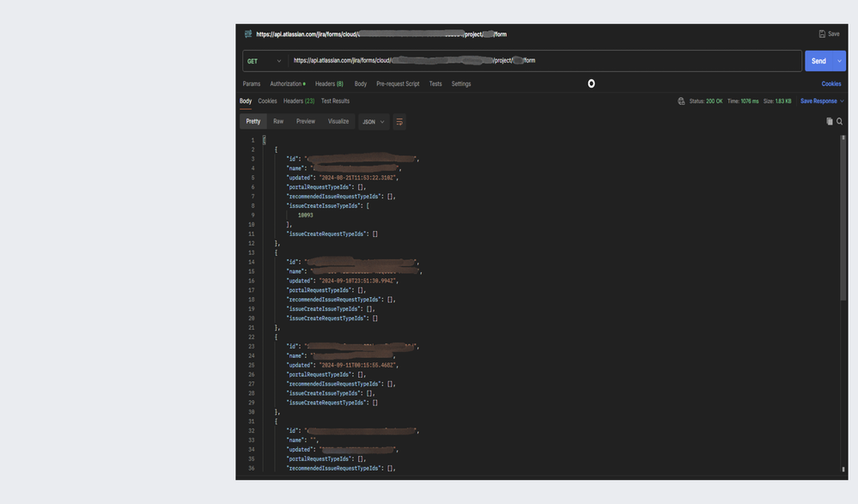Click the HTTP request icon beside the title URL
Image resolution: width=858 pixels, height=504 pixels.
pyautogui.click(x=248, y=34)
